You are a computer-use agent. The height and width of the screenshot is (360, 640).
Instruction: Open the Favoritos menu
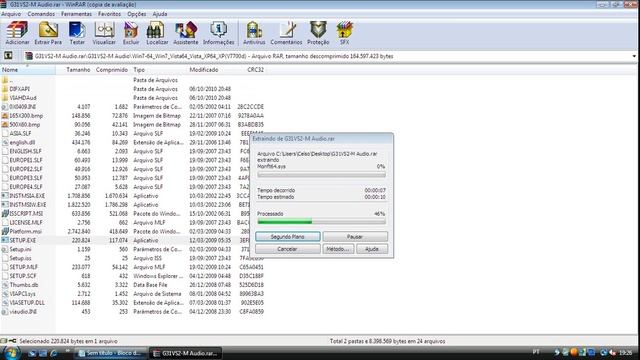click(x=109, y=14)
